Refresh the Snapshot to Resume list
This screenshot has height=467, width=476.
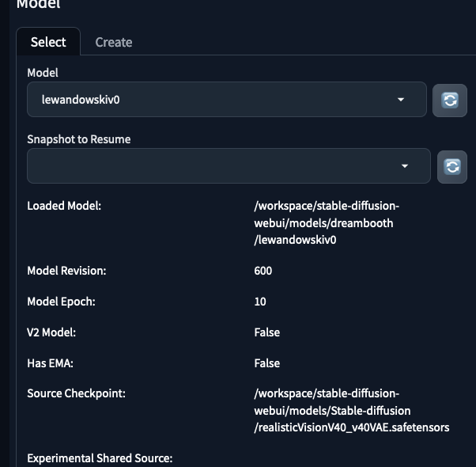point(451,166)
